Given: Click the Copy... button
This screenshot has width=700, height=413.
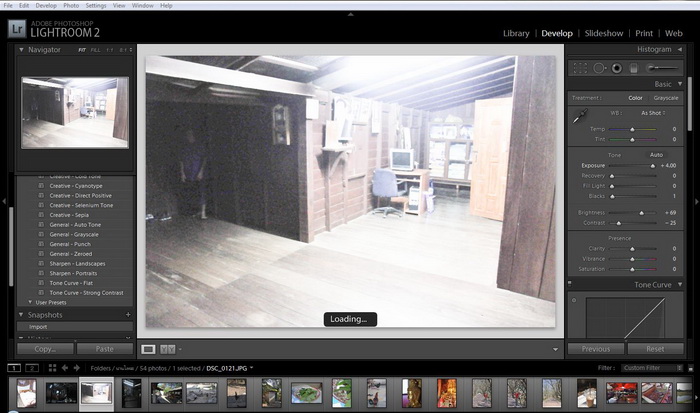Looking at the screenshot, I should point(46,349).
